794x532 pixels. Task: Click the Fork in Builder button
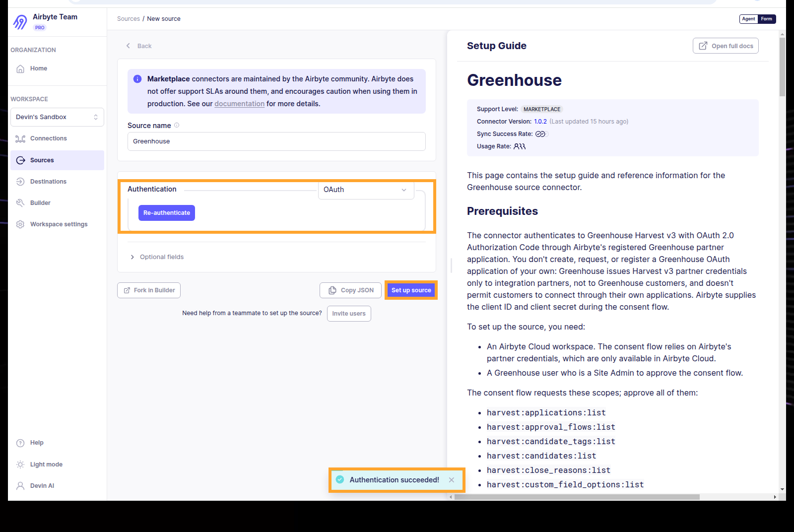pos(149,290)
